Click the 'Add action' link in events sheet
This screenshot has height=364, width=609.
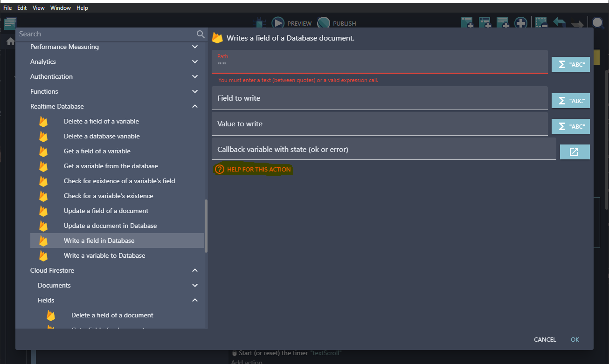(247, 362)
